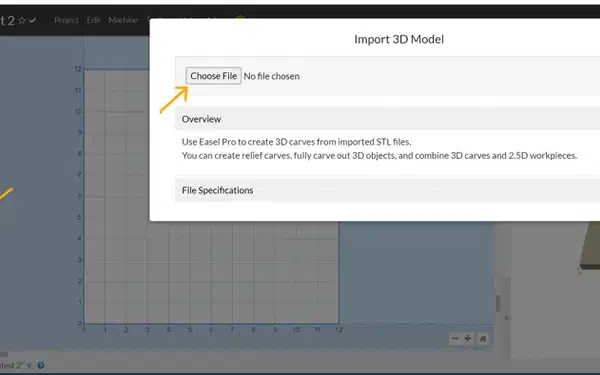Star the project with the favorite icon
Image resolution: width=600 pixels, height=375 pixels.
tap(22, 20)
